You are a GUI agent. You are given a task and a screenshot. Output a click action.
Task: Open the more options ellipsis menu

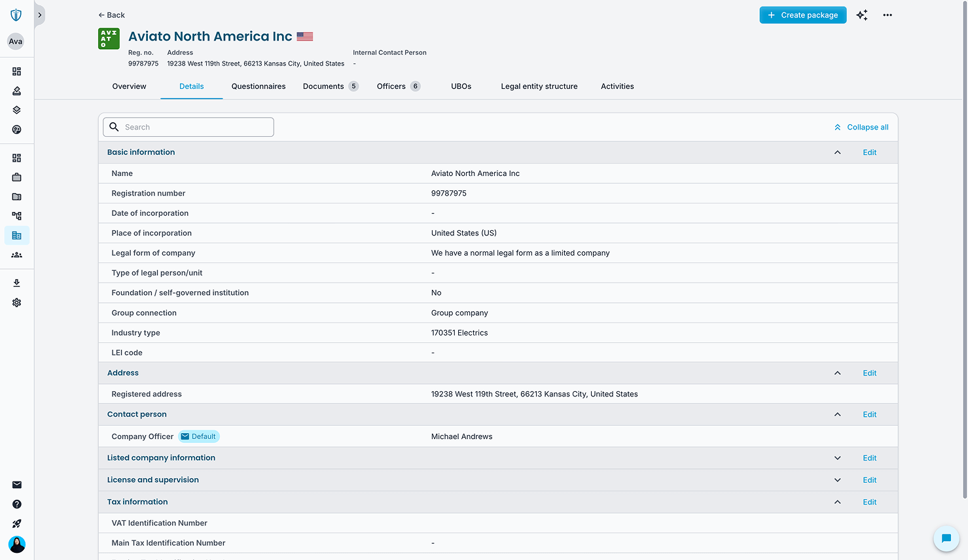887,14
